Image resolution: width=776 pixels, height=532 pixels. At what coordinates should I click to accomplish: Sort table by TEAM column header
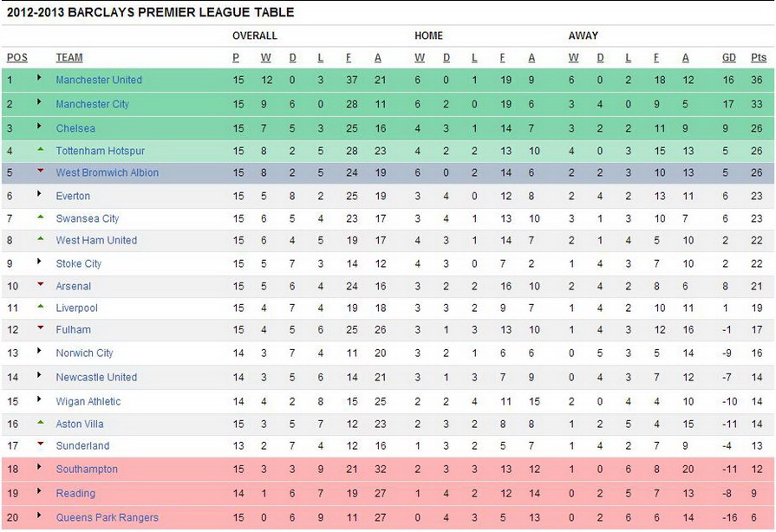click(x=69, y=58)
